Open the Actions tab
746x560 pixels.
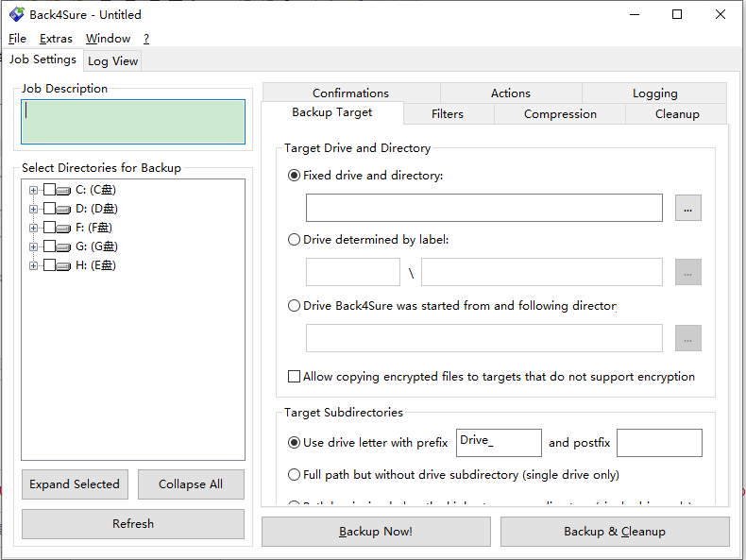pos(511,93)
